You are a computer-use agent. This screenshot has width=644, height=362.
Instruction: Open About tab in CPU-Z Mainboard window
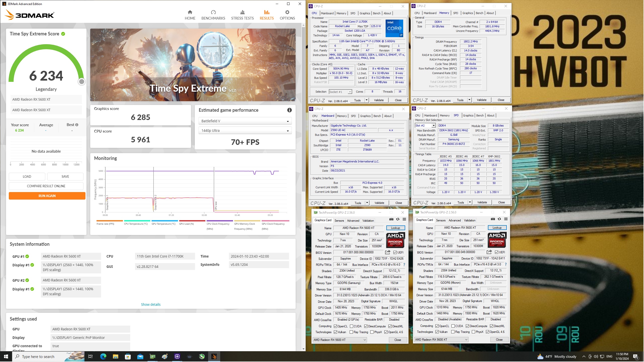(x=388, y=116)
